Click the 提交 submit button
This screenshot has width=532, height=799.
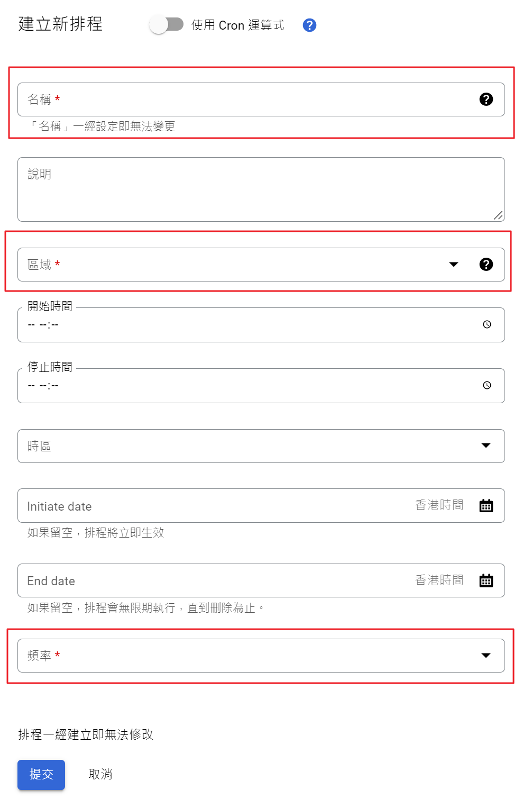(41, 775)
